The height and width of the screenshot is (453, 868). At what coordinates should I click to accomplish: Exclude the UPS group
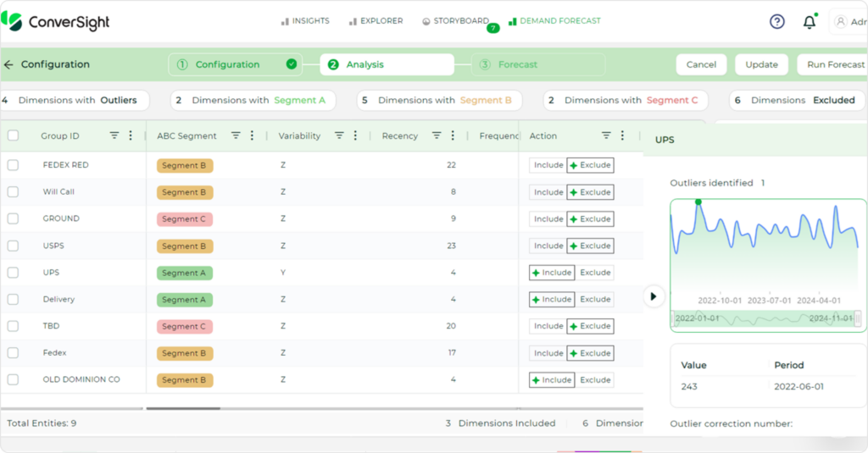pos(594,273)
